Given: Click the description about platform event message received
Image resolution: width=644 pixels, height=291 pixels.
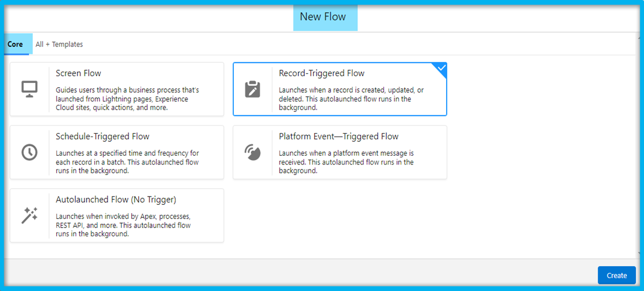Looking at the screenshot, I should pos(346,162).
